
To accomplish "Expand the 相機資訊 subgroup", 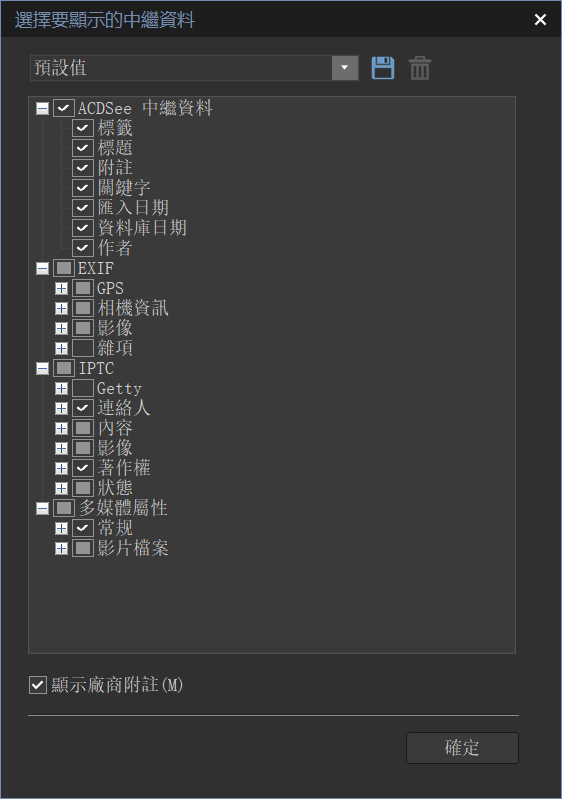I will click(62, 308).
